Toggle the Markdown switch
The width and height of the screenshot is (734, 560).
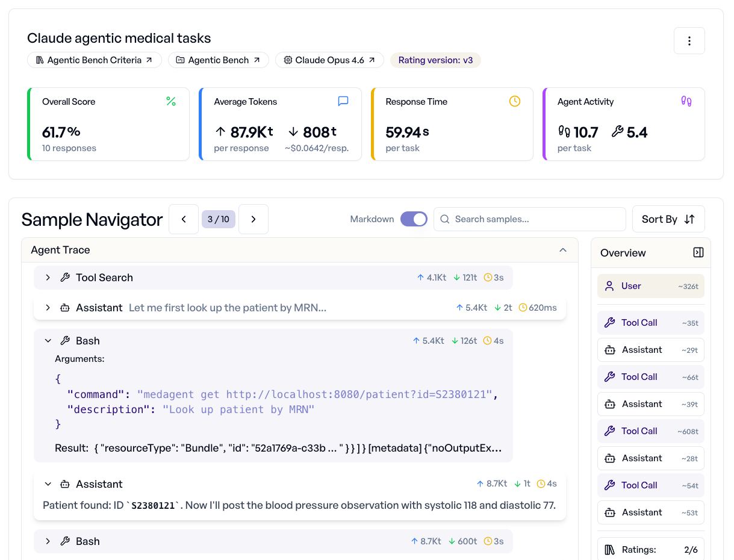coord(414,219)
